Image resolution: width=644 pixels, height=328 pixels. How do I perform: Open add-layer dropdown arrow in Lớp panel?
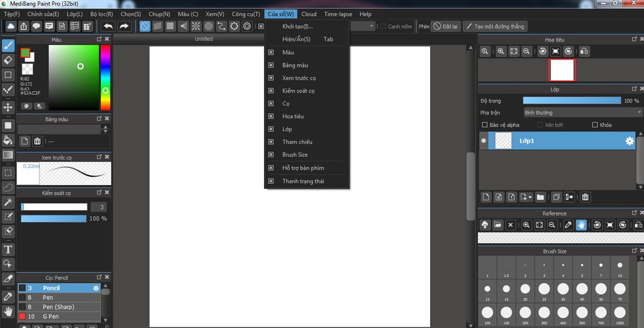pyautogui.click(x=530, y=197)
